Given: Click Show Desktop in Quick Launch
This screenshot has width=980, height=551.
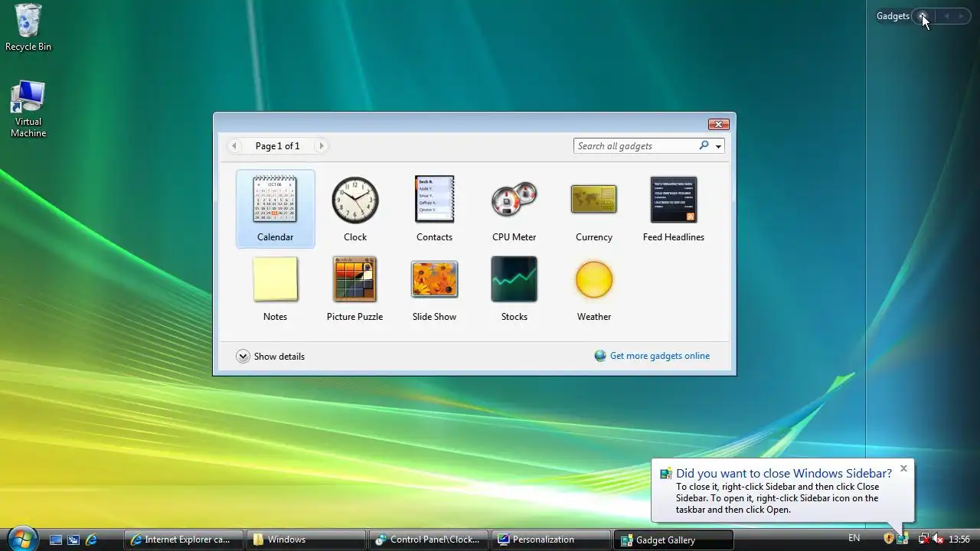Looking at the screenshot, I should 56,540.
